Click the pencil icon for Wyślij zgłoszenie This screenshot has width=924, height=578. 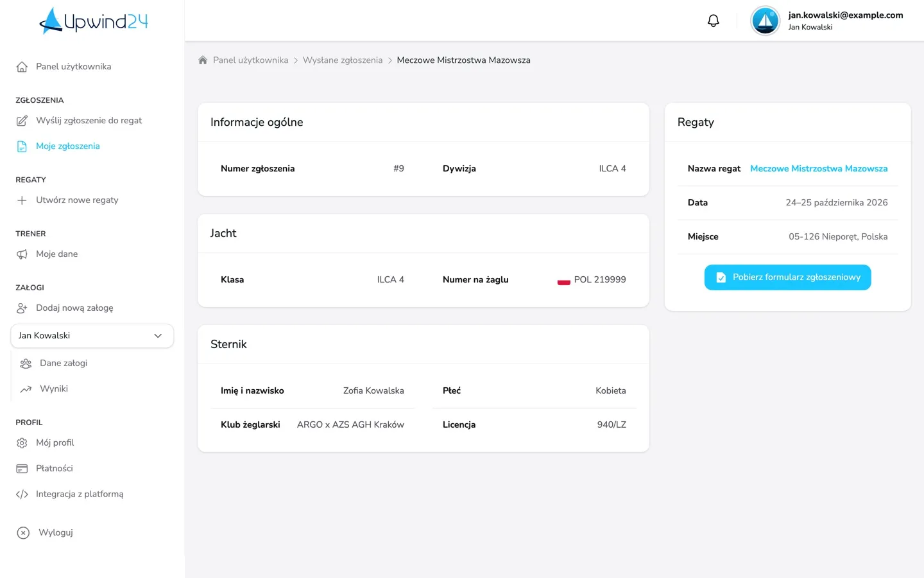[22, 121]
